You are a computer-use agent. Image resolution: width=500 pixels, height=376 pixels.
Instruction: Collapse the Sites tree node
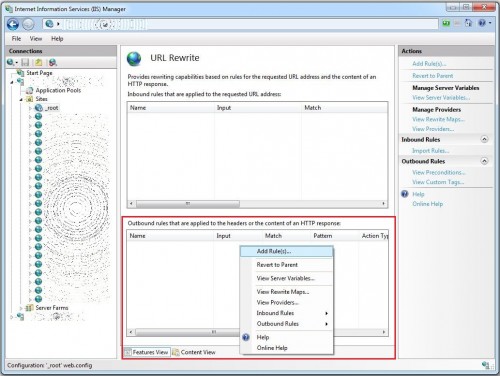(21, 99)
